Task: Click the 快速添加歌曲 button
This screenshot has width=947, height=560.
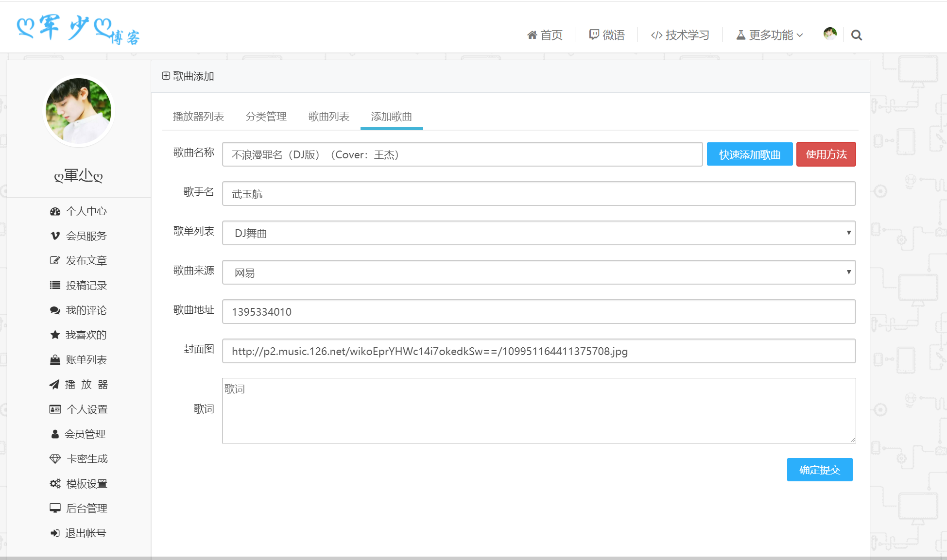Action: [749, 154]
